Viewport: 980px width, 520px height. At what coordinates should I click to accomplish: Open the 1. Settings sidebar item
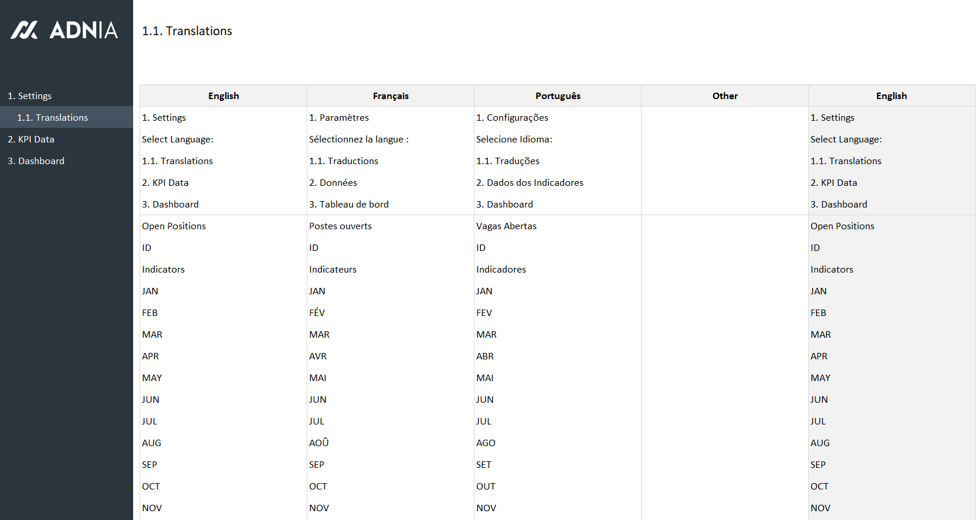pyautogui.click(x=29, y=96)
